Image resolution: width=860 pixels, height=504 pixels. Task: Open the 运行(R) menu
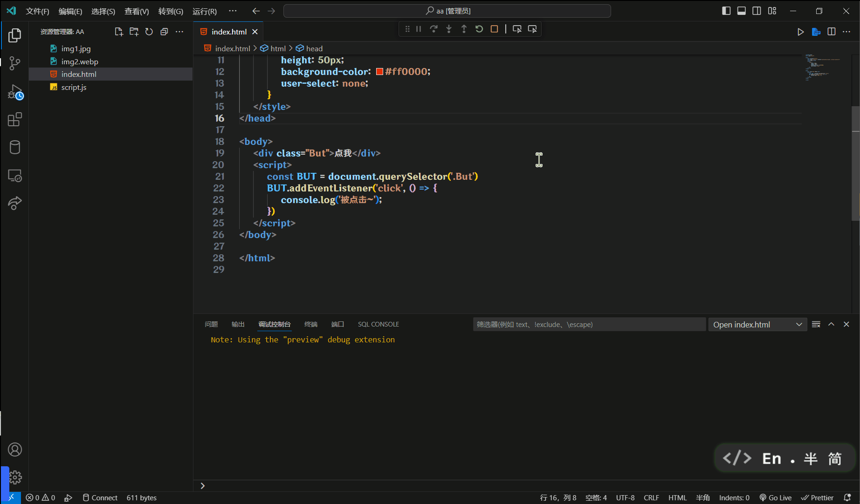pyautogui.click(x=205, y=11)
